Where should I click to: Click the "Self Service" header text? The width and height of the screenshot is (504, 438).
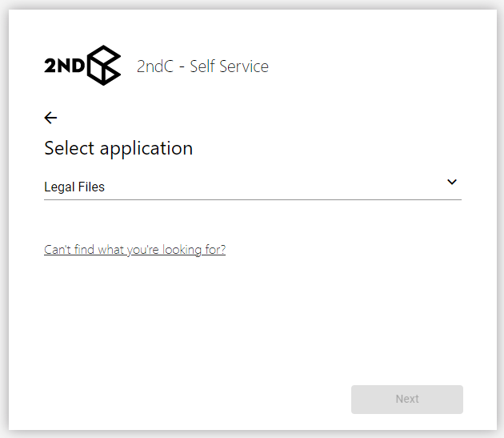(x=229, y=66)
